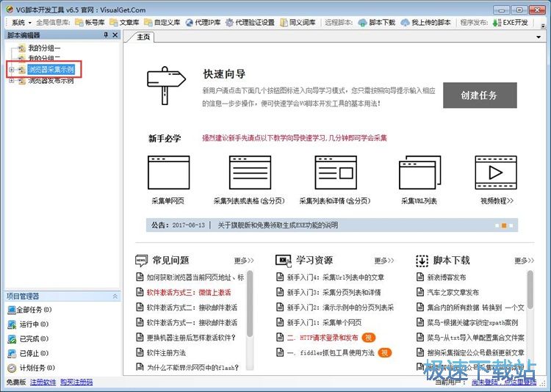551x392 pixels.
Task: Select 已停止 (0) tasks
Action: pos(28,353)
